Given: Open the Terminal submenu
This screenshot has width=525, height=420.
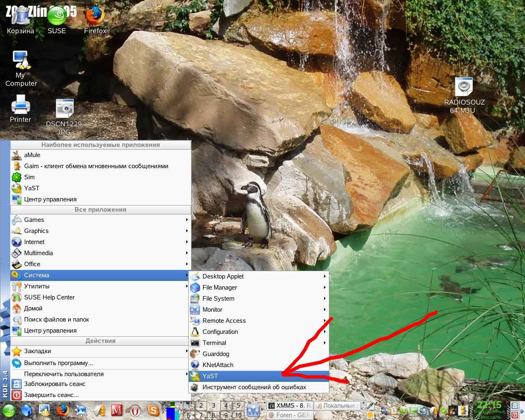Looking at the screenshot, I should (259, 343).
